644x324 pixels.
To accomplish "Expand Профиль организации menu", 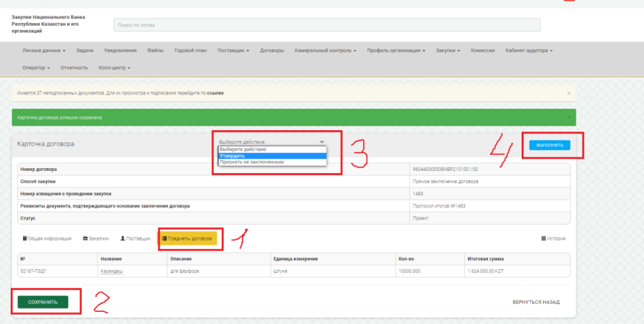I will tap(396, 51).
